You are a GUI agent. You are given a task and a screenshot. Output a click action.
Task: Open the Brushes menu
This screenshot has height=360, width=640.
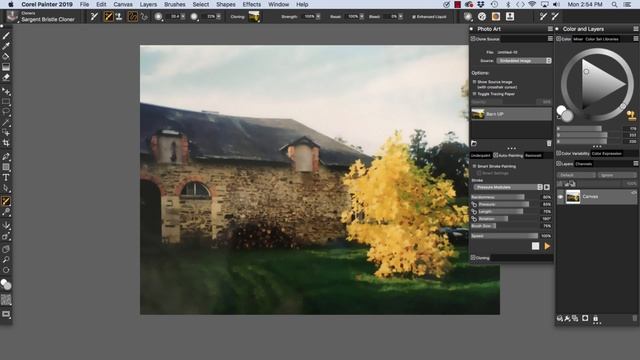(175, 4)
